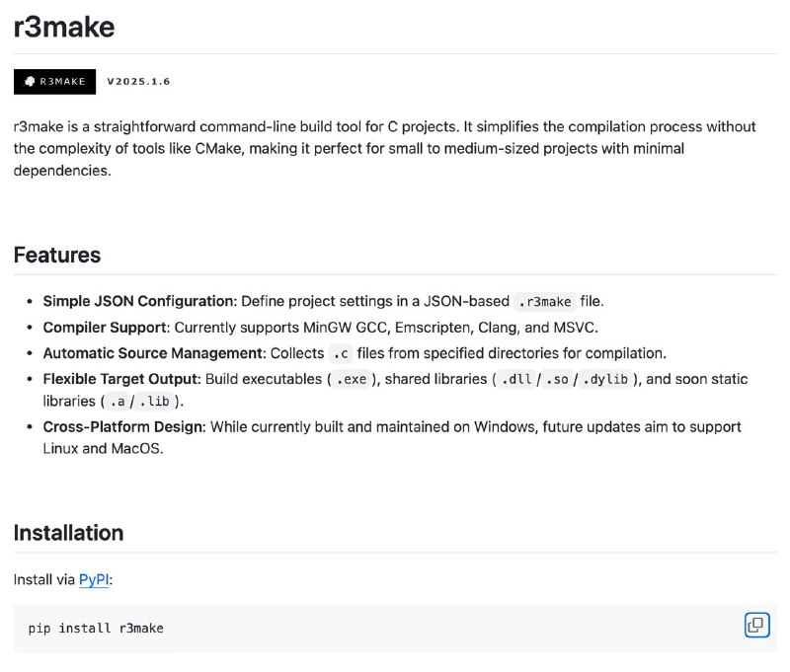
Task: Click the v2025.1.6 version badge
Action: coord(138,82)
